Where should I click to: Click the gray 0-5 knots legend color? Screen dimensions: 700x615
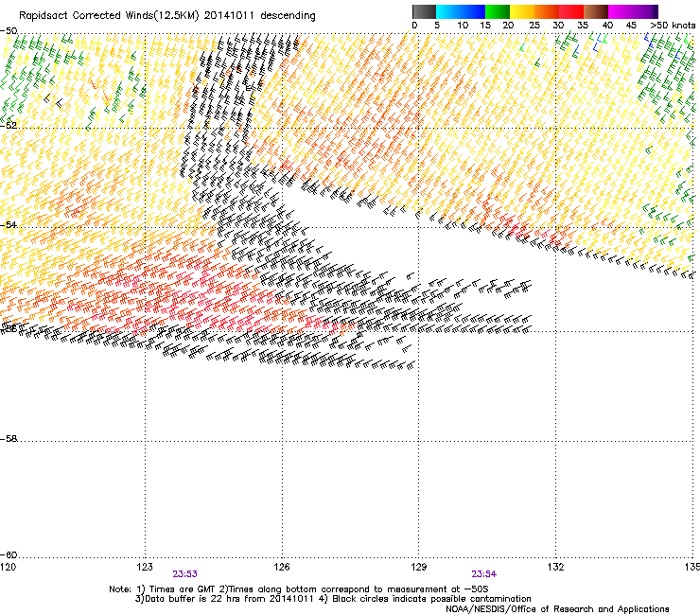[424, 11]
